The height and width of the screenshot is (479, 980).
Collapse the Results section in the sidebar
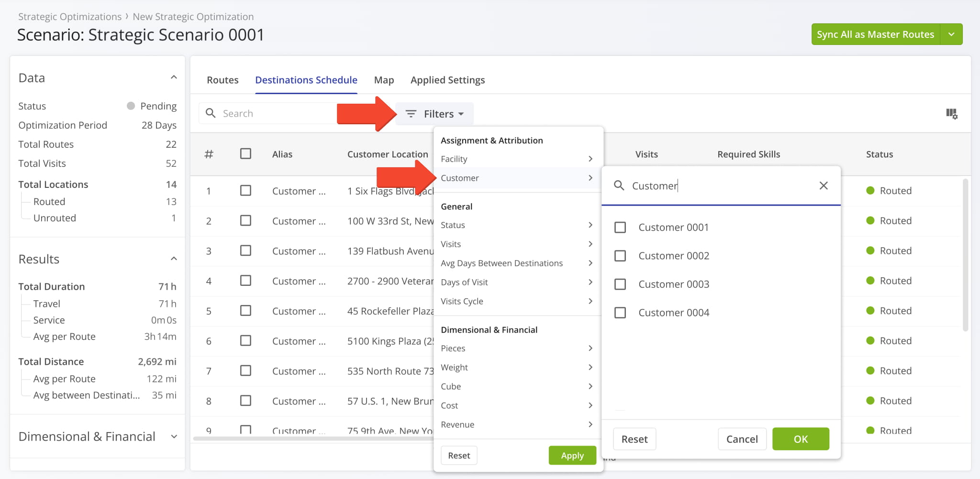click(173, 258)
